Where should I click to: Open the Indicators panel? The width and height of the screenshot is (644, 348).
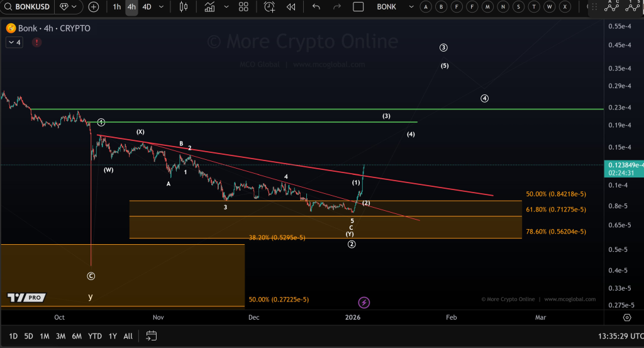(210, 6)
